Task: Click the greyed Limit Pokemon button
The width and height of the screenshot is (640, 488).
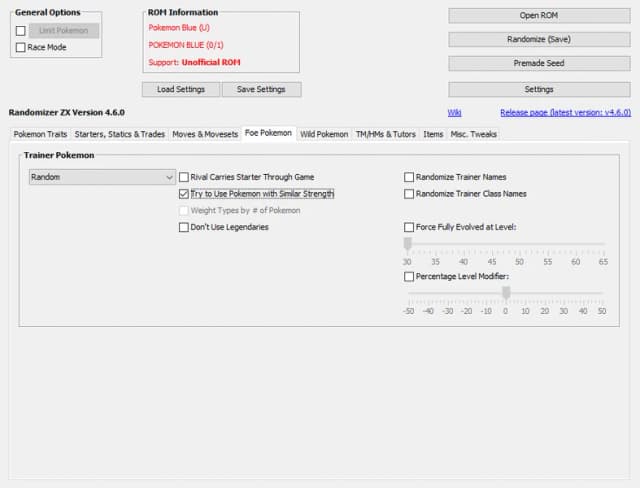Action: [x=64, y=31]
